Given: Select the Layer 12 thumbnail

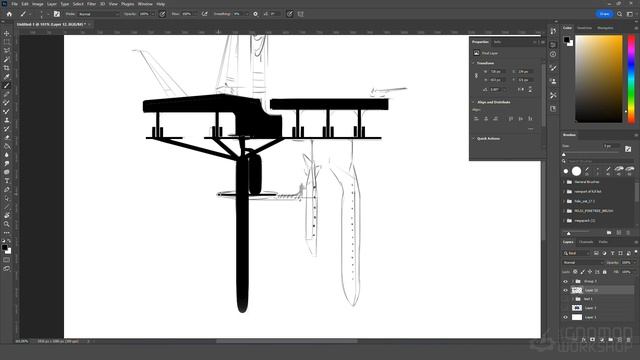Looking at the screenshot, I should 577,290.
